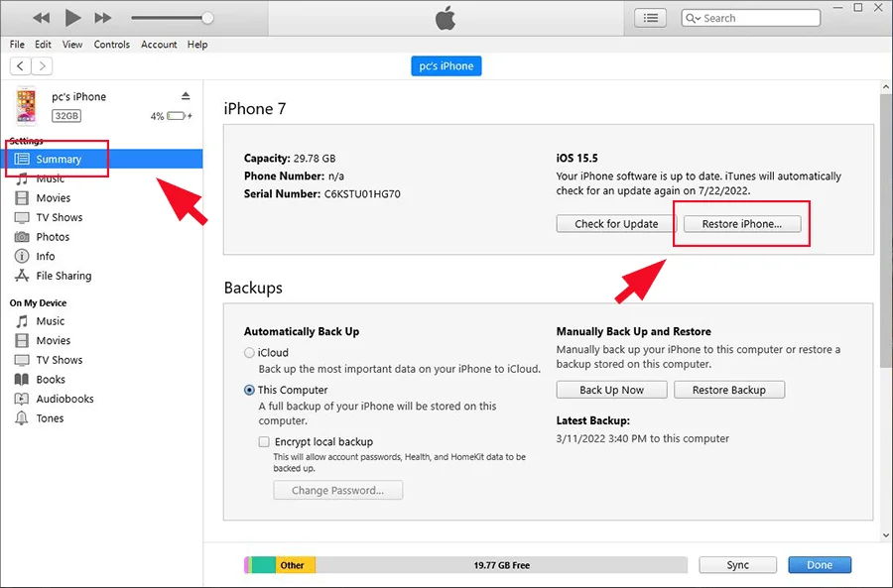Open the Controls menu
This screenshot has width=893, height=588.
coord(111,45)
